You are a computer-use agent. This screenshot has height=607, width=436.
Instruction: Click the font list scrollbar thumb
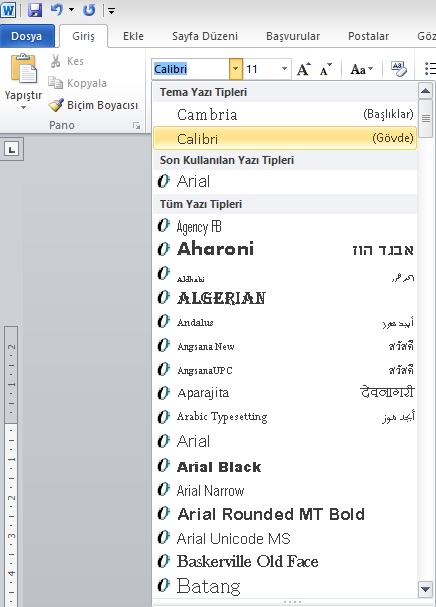pyautogui.click(x=426, y=118)
